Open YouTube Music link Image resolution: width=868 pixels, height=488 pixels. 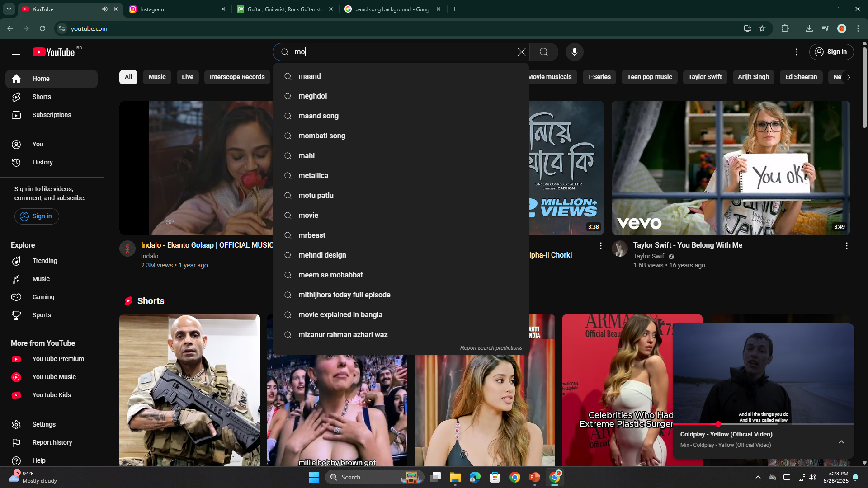click(x=52, y=377)
